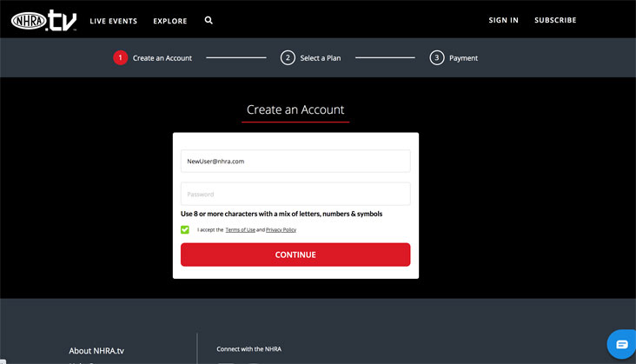The height and width of the screenshot is (364, 636).
Task: Open the LIVE EVENTS menu
Action: [113, 21]
